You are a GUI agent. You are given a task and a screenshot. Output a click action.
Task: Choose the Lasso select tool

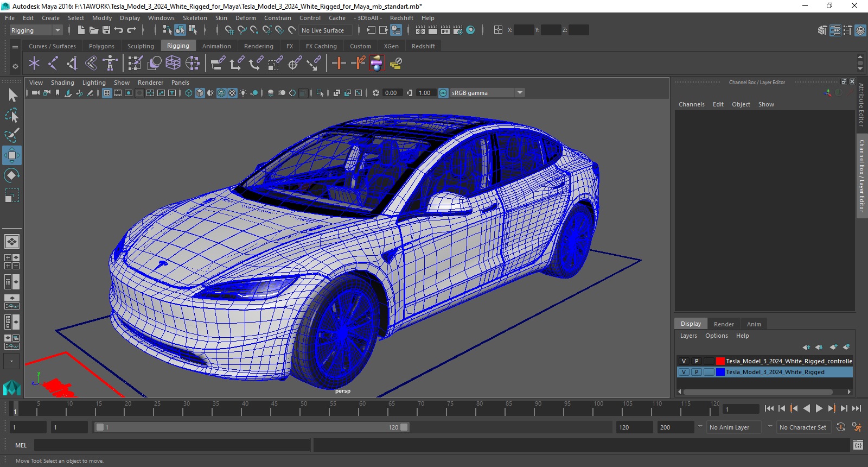tap(11, 115)
